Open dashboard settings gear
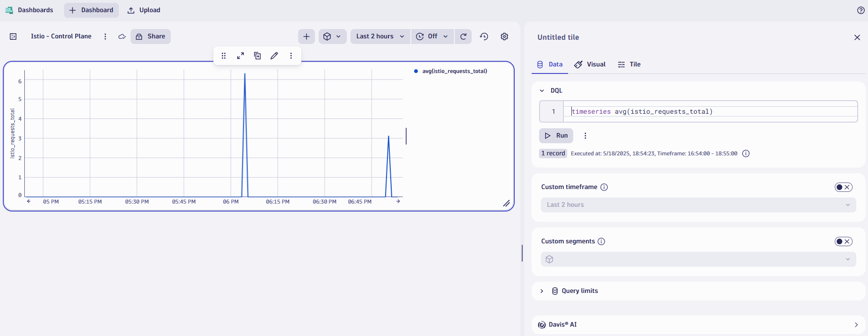 click(x=504, y=37)
